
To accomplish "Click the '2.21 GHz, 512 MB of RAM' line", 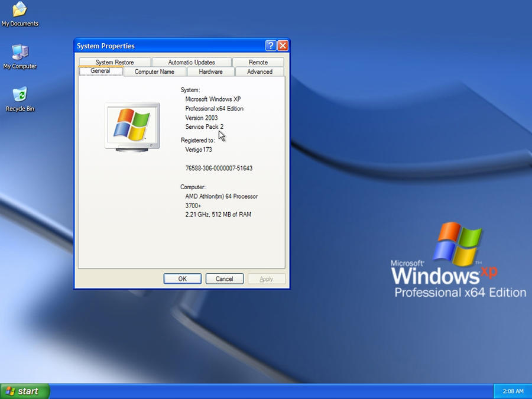I will [x=218, y=215].
